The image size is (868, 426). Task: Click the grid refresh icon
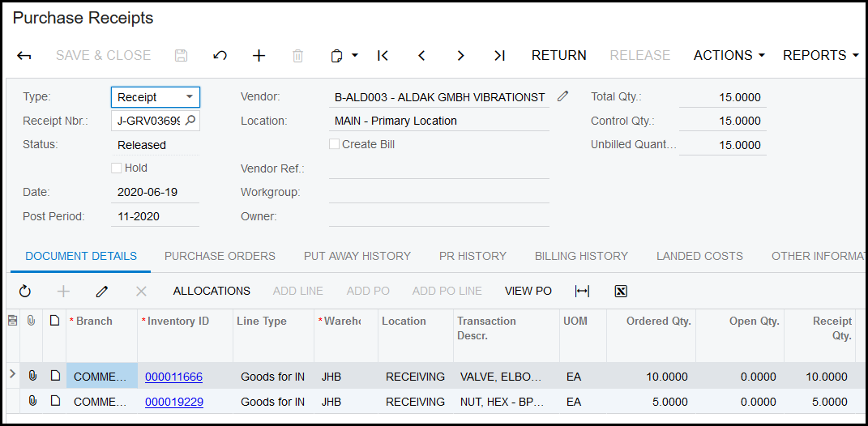pyautogui.click(x=24, y=291)
